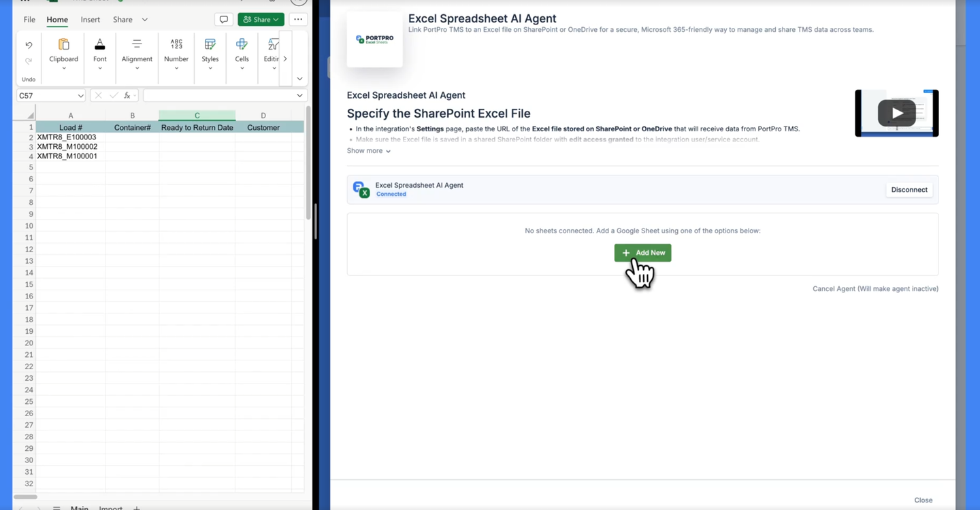Click the Disconnect button

point(909,190)
